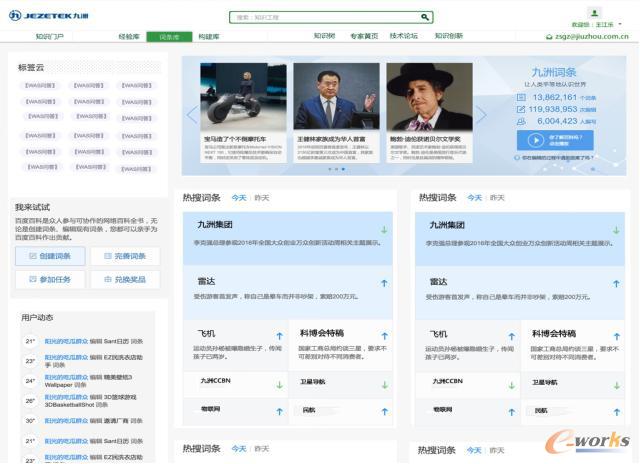Click the people icon beside 6,004,423

coord(521,121)
